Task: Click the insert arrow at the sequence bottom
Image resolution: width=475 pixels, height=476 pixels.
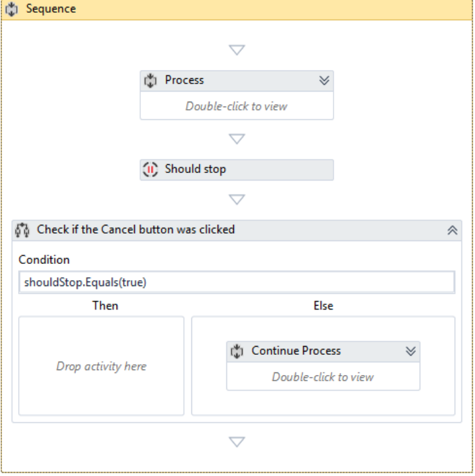Action: (x=236, y=442)
